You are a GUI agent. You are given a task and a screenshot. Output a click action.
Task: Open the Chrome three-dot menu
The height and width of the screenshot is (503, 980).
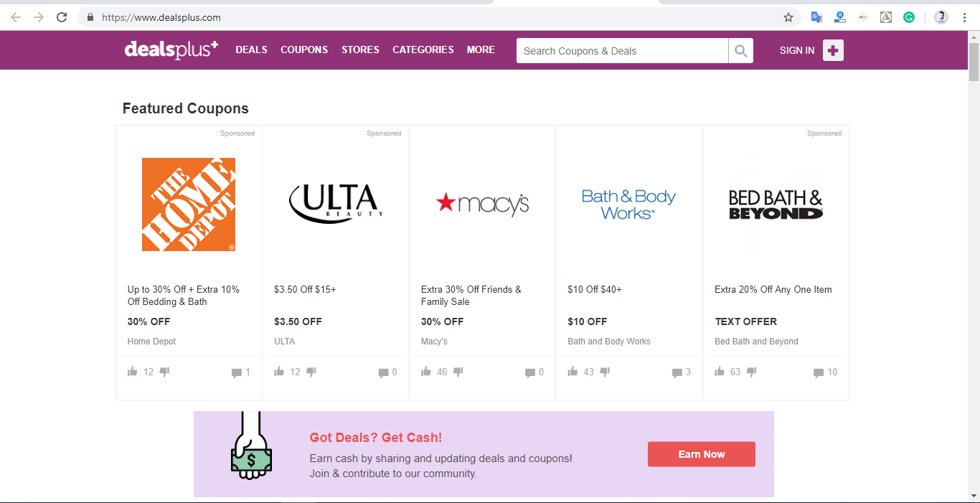tap(964, 17)
